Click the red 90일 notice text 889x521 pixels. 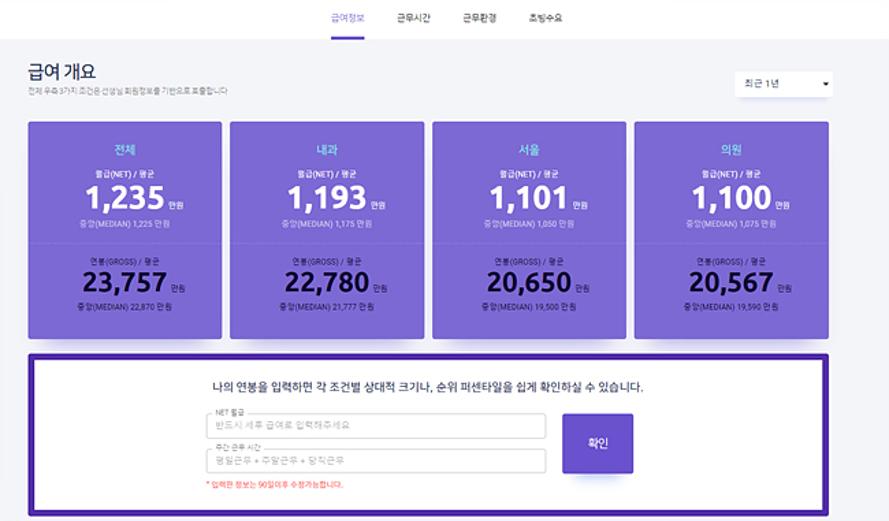tap(274, 485)
